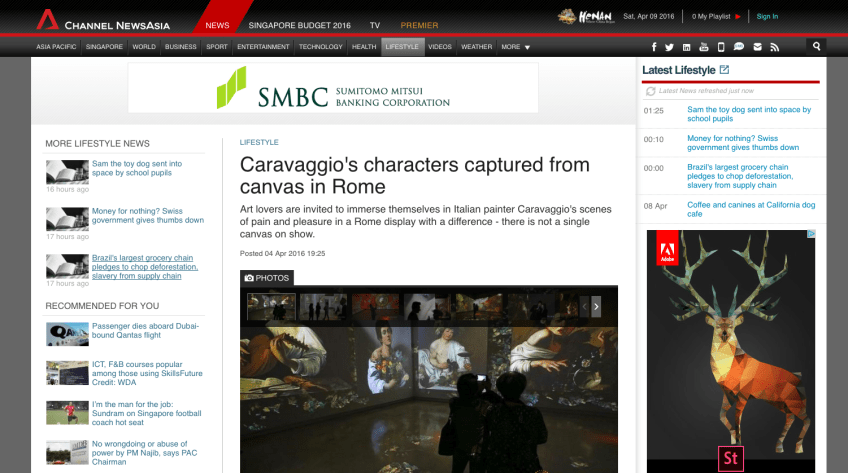Open the PHOTOS tab above gallery

267,278
